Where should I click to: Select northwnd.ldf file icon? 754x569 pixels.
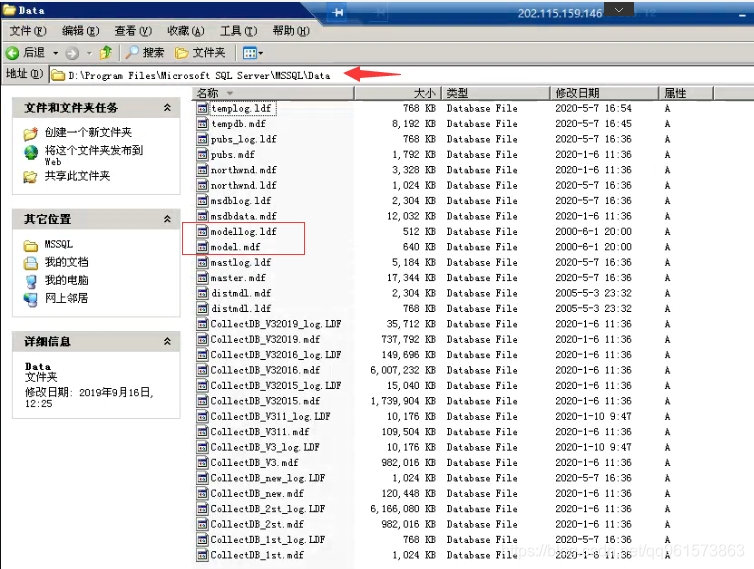(x=202, y=185)
